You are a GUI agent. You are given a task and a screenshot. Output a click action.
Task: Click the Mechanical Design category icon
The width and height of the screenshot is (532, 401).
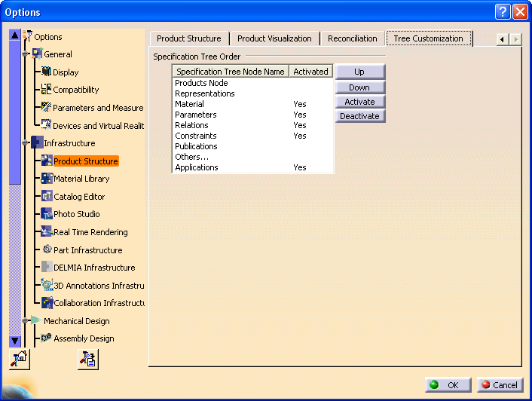tap(36, 320)
